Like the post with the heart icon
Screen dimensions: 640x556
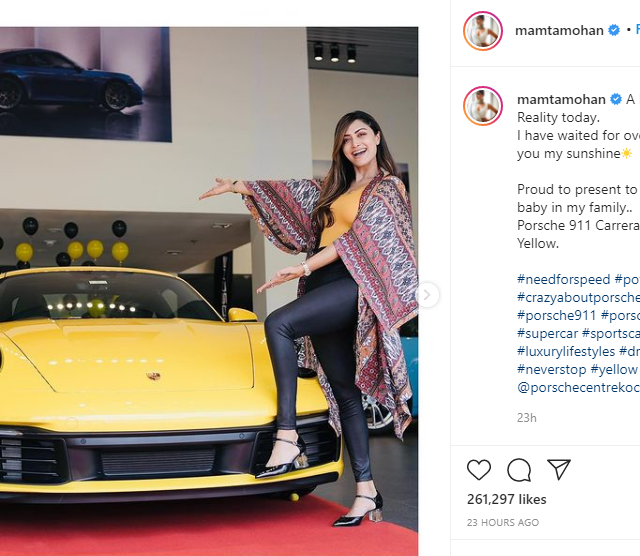(479, 469)
